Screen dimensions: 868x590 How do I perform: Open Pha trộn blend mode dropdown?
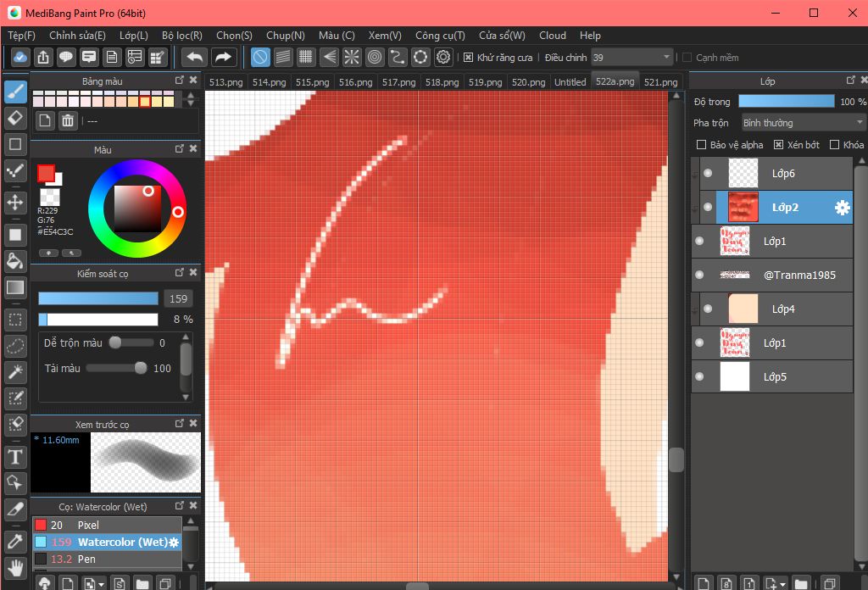pos(803,122)
